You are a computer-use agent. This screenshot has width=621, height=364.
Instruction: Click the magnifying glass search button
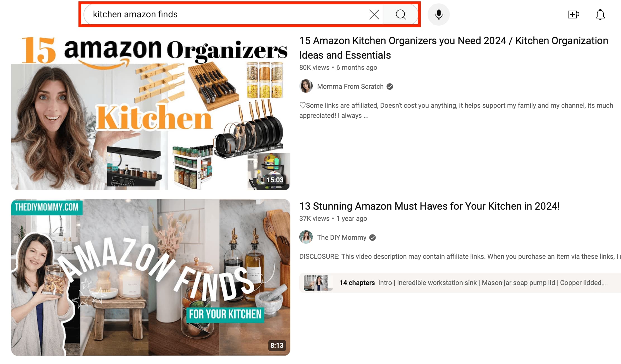(x=400, y=15)
